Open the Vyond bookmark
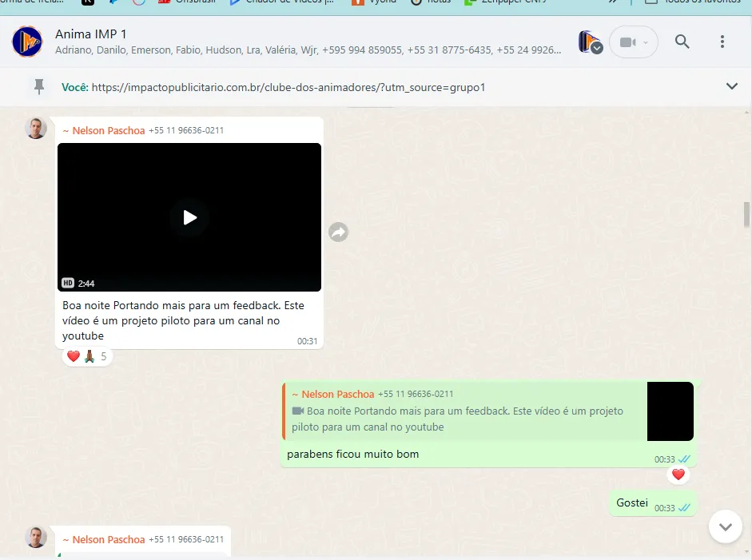 point(374,2)
